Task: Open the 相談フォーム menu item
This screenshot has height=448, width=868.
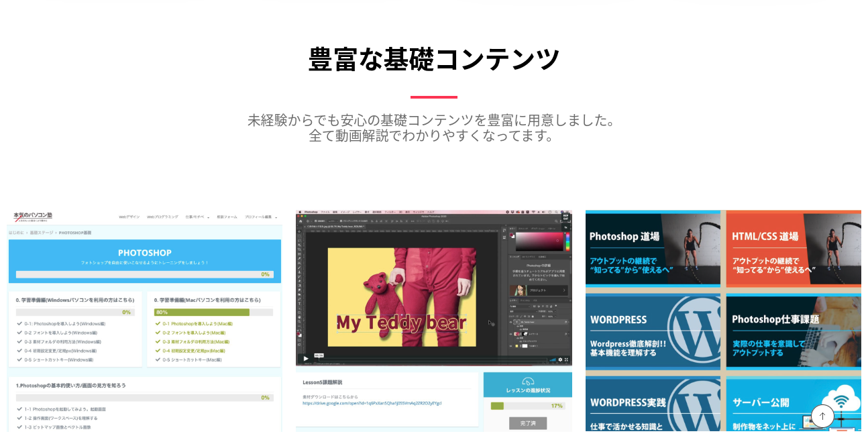Action: tap(227, 217)
